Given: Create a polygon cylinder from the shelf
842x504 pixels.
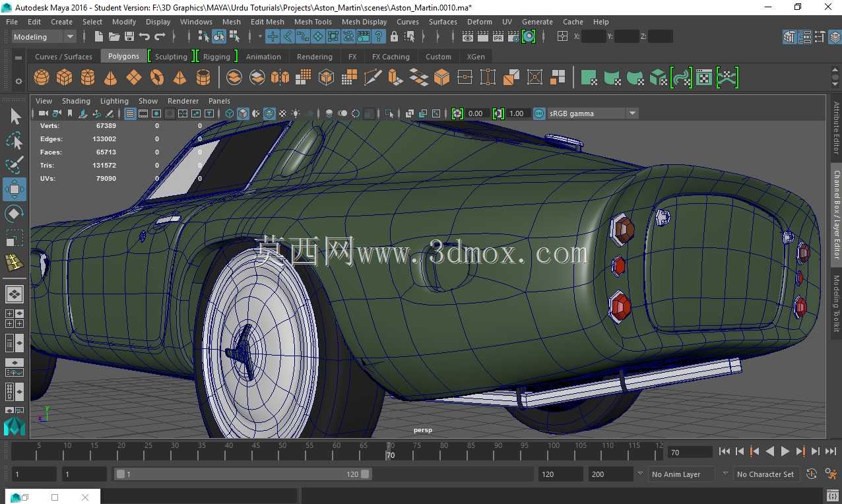Looking at the screenshot, I should click(88, 78).
